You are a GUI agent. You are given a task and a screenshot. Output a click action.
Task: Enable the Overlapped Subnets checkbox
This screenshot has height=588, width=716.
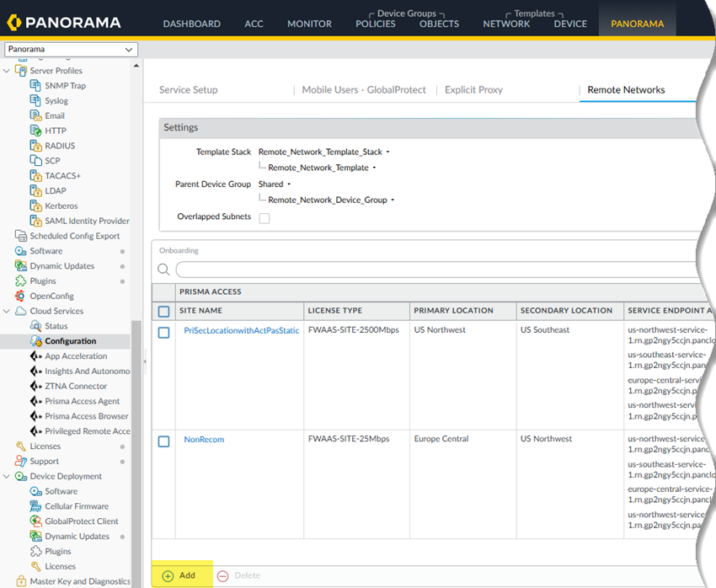[264, 217]
